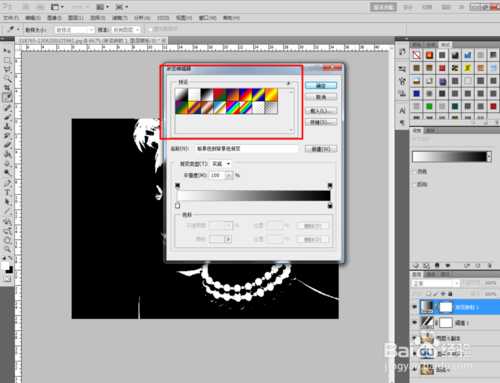Screen dimensions: 500x383
Task: Open the gradient type dropdown in Gradient Editor
Action: point(222,164)
